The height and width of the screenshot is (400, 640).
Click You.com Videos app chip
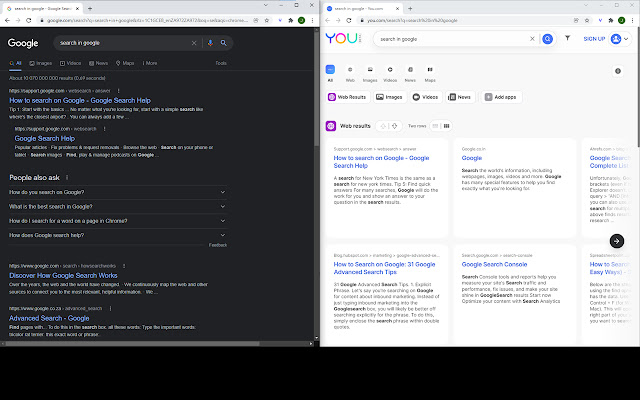[x=425, y=97]
